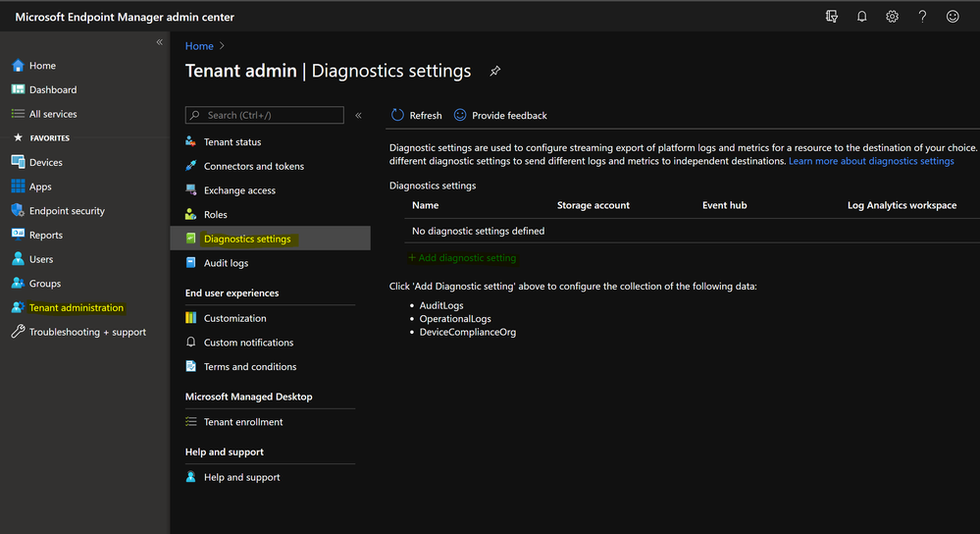Image resolution: width=980 pixels, height=534 pixels.
Task: Open Terms and conditions menu item
Action: point(250,366)
